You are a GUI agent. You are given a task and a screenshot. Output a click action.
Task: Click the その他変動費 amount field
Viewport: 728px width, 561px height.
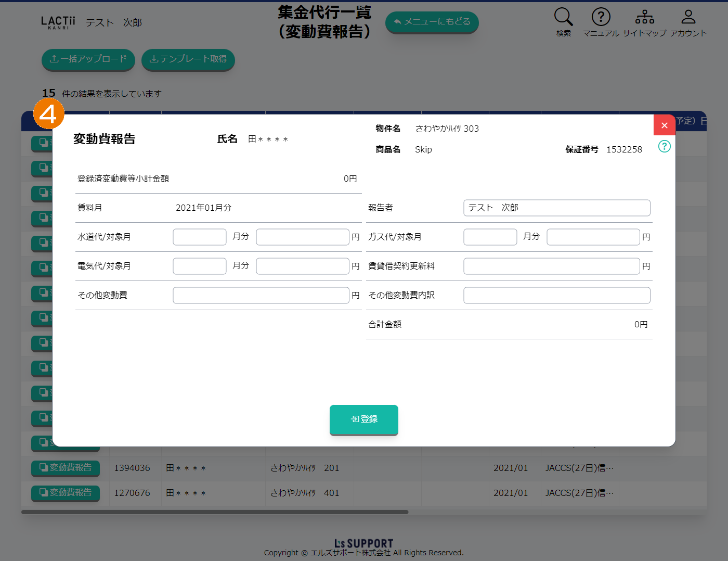[x=261, y=295]
